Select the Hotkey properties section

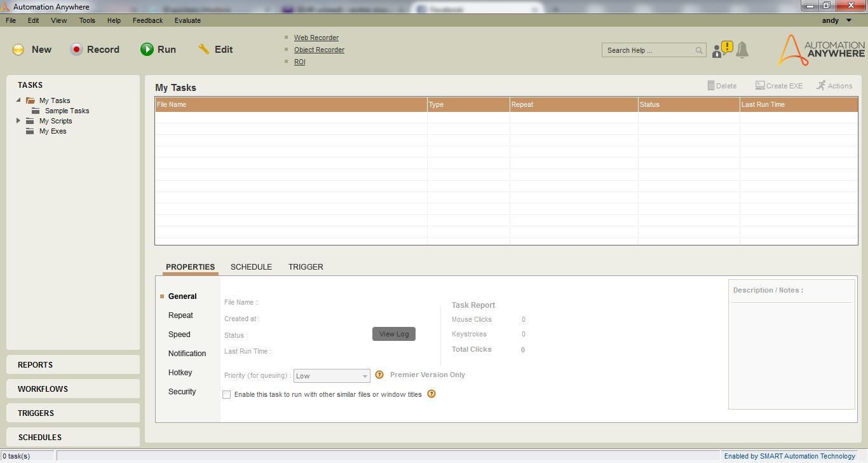(x=180, y=373)
